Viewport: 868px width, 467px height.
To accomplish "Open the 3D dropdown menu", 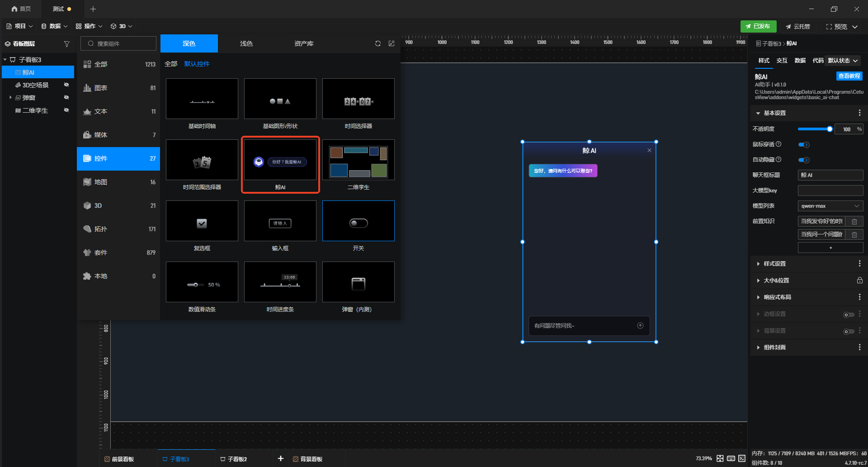I will pyautogui.click(x=122, y=26).
